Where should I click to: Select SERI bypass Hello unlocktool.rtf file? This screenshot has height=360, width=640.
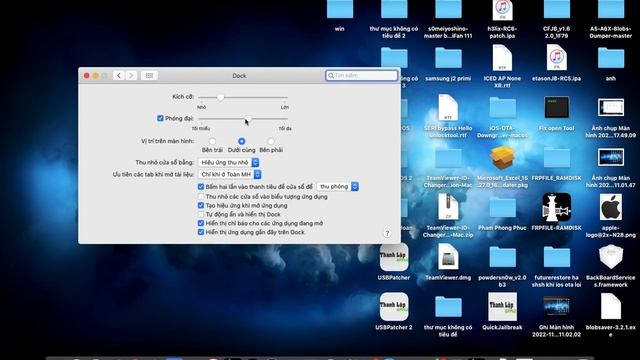tap(448, 107)
